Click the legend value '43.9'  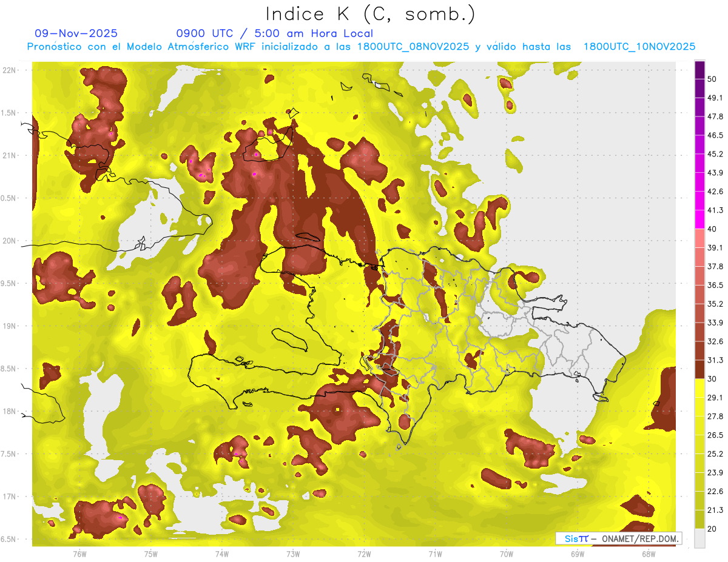coord(715,173)
